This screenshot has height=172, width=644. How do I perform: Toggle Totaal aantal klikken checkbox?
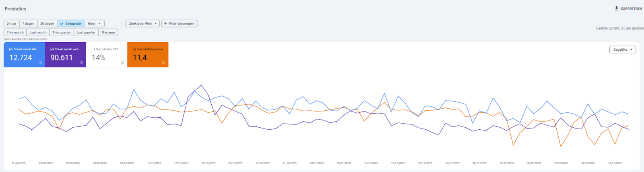[x=11, y=49]
